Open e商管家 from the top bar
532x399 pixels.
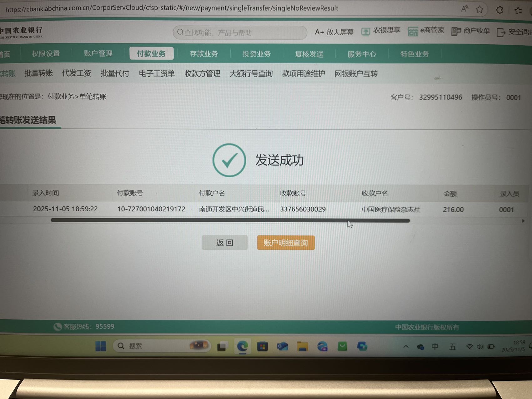pos(413,31)
